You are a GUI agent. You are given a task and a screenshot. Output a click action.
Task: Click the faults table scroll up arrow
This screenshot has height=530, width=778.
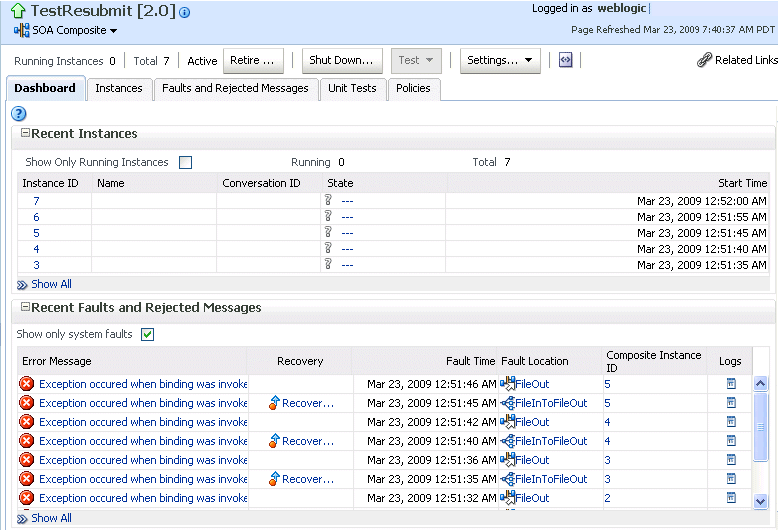coord(760,383)
